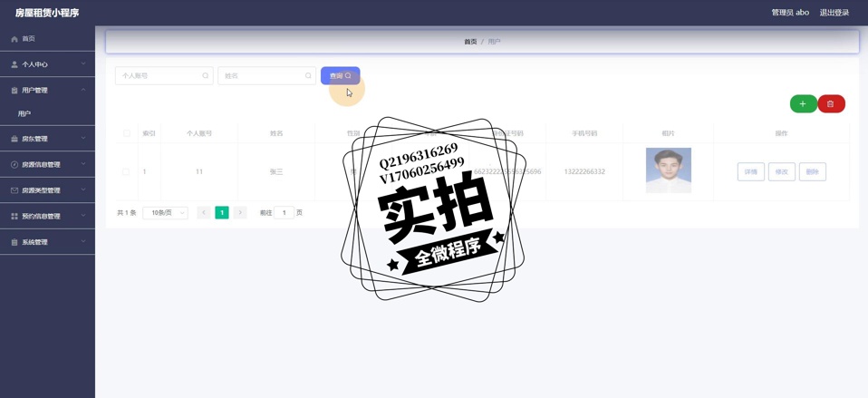The height and width of the screenshot is (398, 868).
Task: Click the red trash delete button
Action: point(831,104)
